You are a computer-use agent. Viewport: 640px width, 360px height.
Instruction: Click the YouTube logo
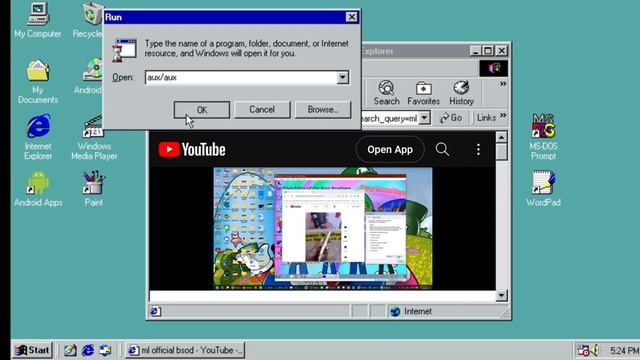192,149
